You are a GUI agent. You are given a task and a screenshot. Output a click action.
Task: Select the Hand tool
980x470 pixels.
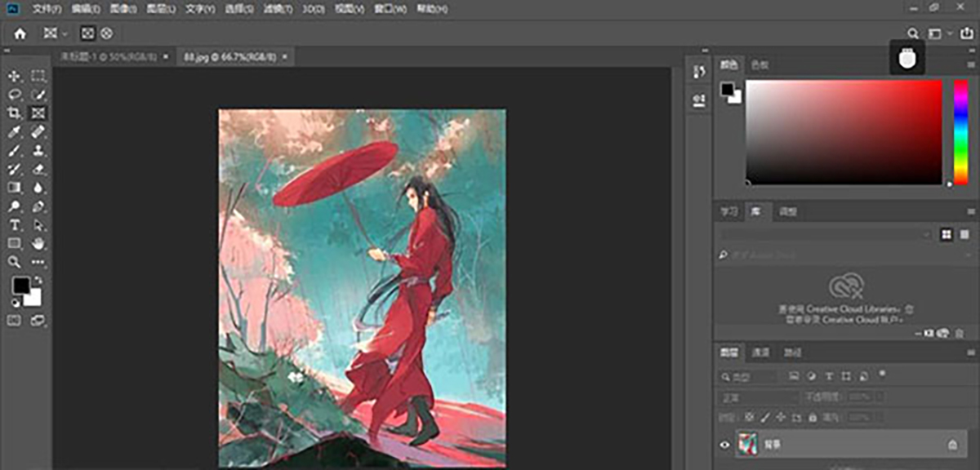tap(38, 243)
